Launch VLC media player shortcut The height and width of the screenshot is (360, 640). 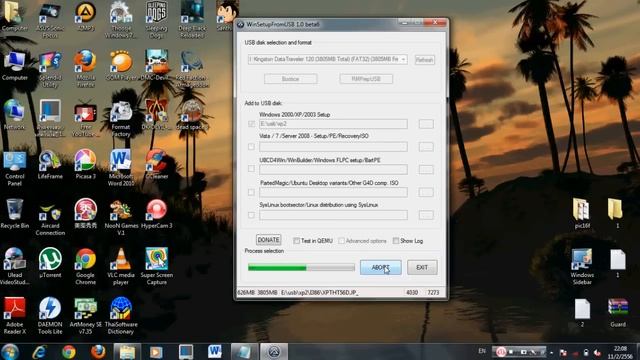pos(121,267)
